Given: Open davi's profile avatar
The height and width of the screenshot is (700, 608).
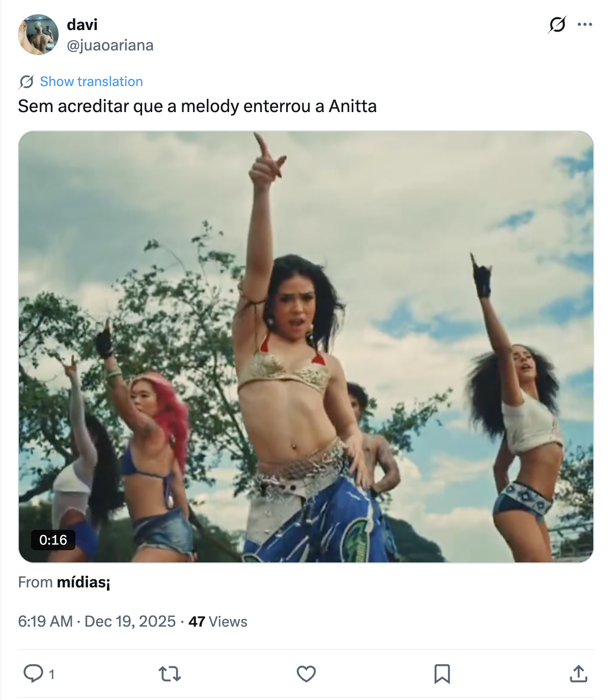Looking at the screenshot, I should click(38, 35).
